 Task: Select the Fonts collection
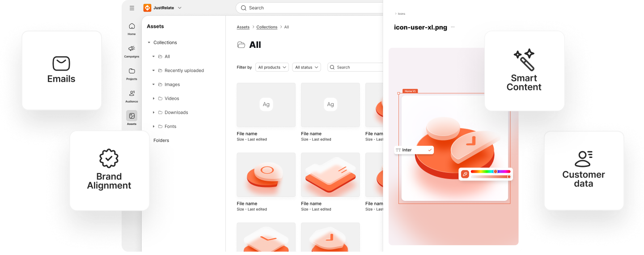[x=170, y=127]
